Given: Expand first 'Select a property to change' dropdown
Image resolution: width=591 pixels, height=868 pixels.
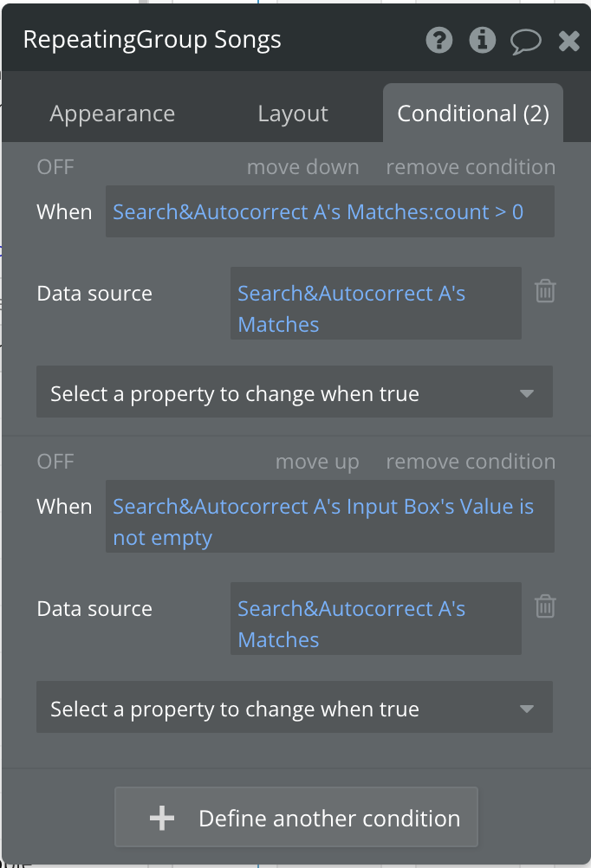Looking at the screenshot, I should [295, 394].
